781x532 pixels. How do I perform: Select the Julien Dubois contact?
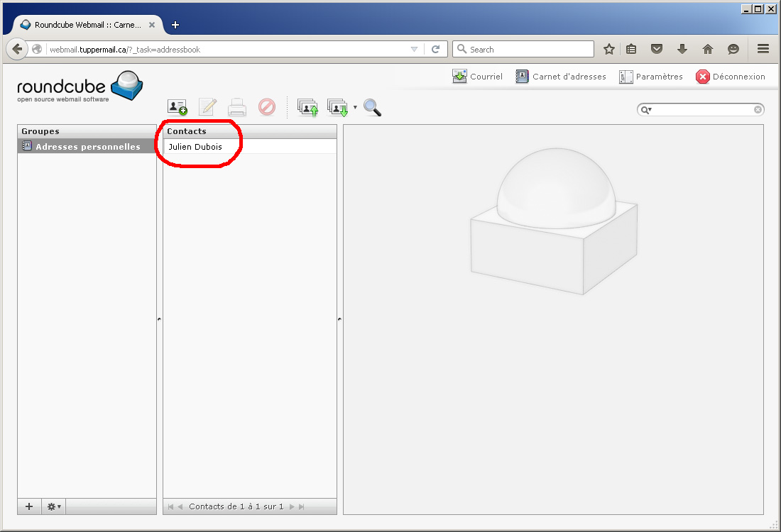[x=195, y=147]
